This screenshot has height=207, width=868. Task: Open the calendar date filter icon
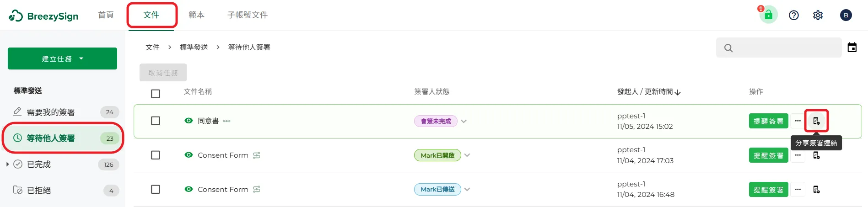click(x=852, y=48)
